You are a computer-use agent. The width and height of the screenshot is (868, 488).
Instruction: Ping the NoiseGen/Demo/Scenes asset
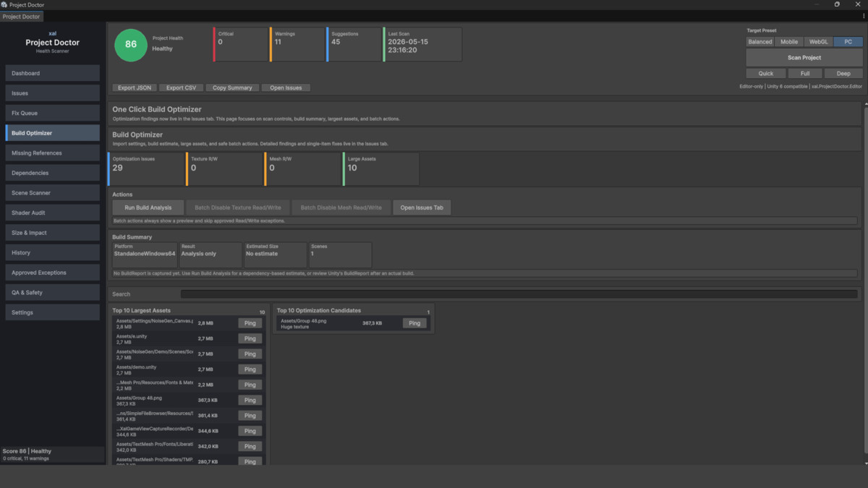coord(250,354)
